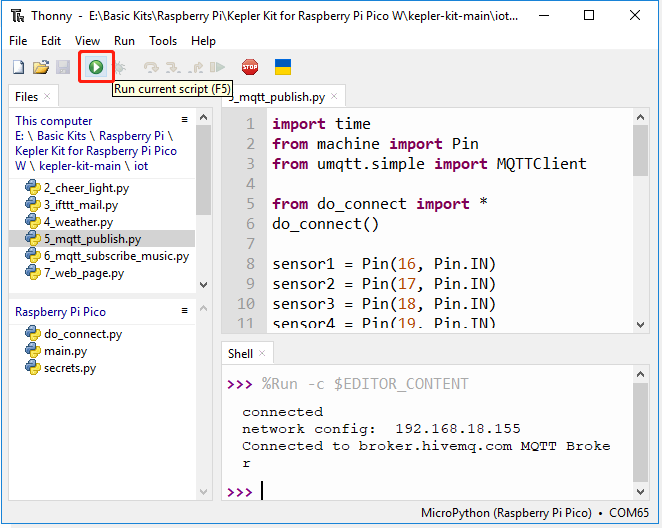Open Raspberry Pi Pico panel hamburger menu
The height and width of the screenshot is (528, 662).
point(184,311)
